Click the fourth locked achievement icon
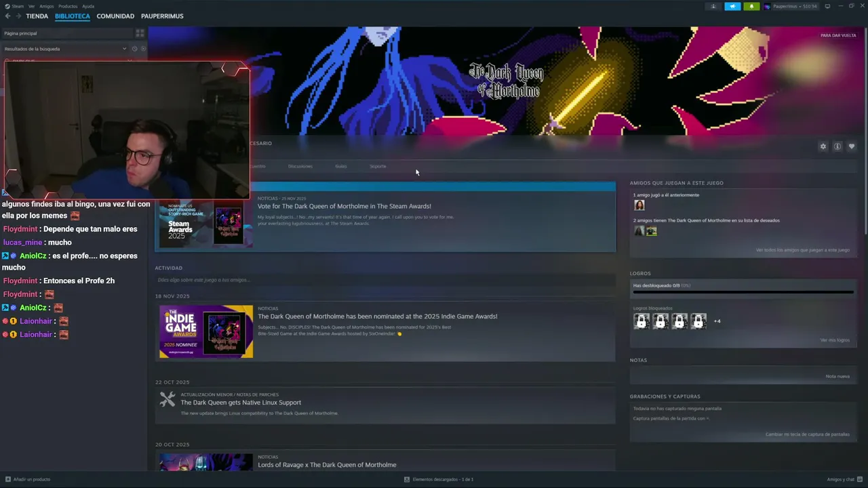868x488 pixels. [698, 321]
